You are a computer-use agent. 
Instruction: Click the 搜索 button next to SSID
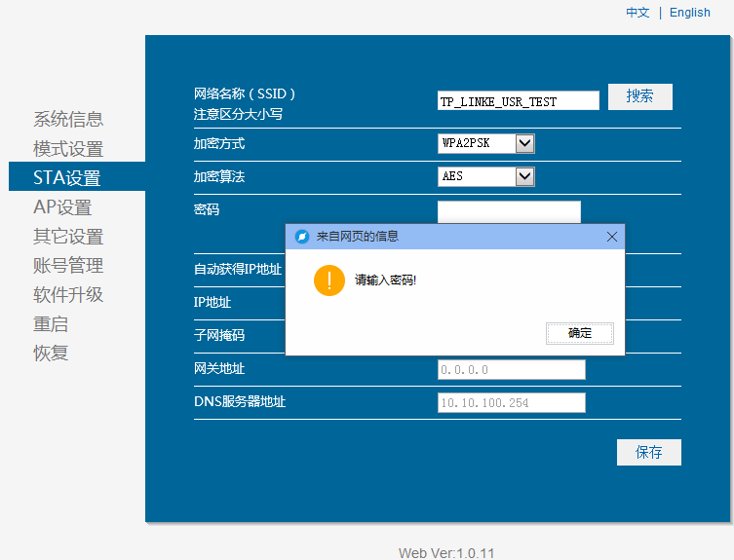coord(639,96)
